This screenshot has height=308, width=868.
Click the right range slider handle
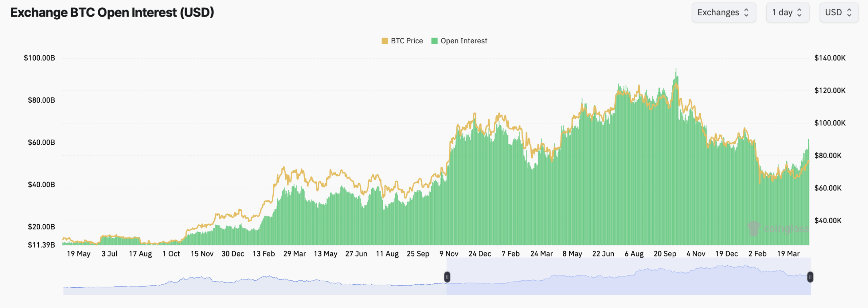(x=810, y=277)
